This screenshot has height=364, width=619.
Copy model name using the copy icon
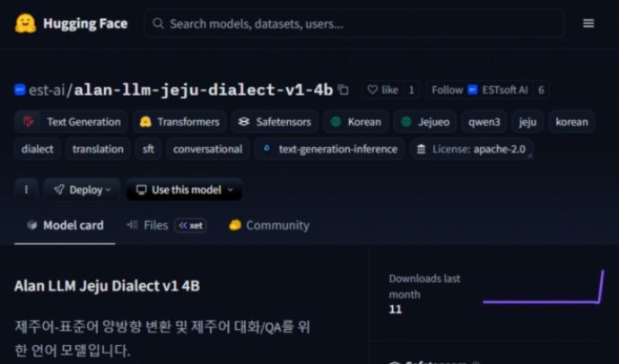pos(343,90)
